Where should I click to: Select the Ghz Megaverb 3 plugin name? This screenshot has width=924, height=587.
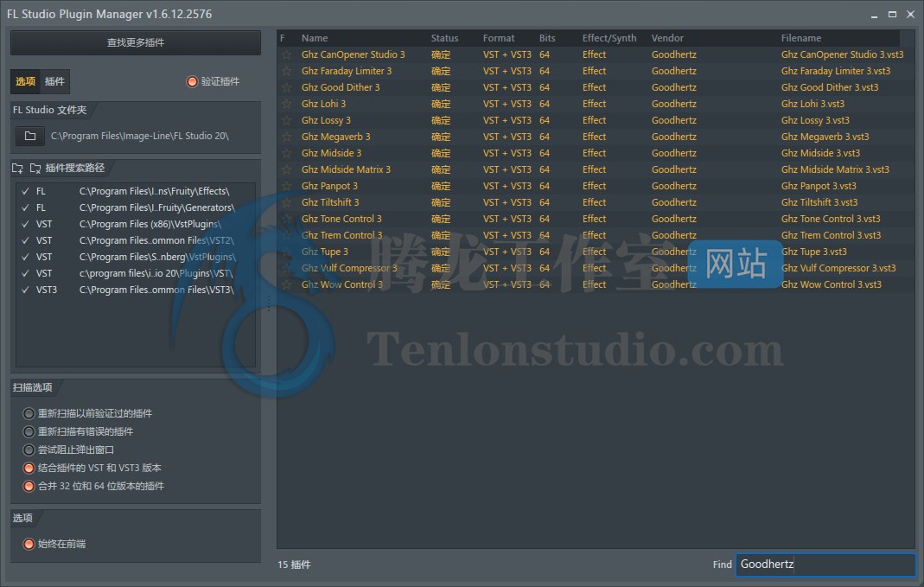point(336,137)
